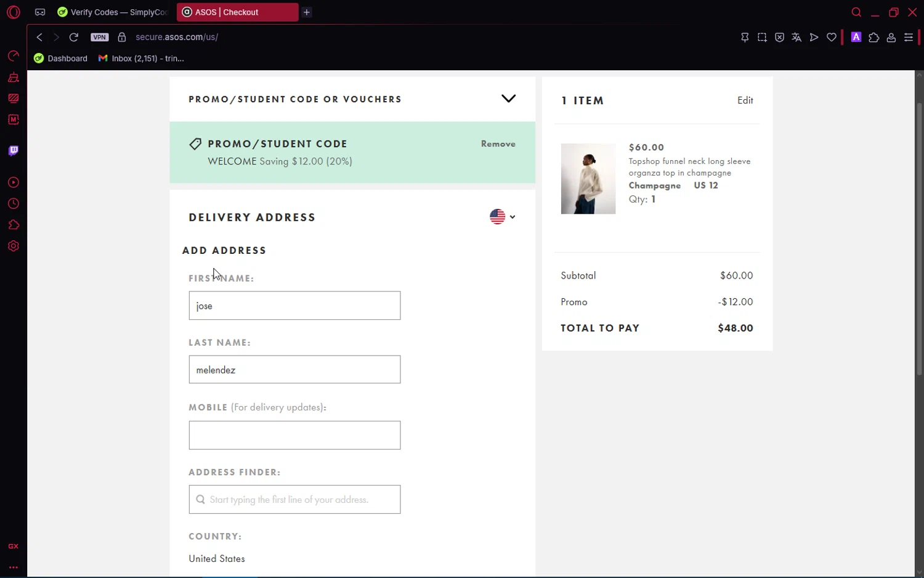Open Twitch panel in the sidebar
Viewport: 924px width, 578px height.
[14, 150]
